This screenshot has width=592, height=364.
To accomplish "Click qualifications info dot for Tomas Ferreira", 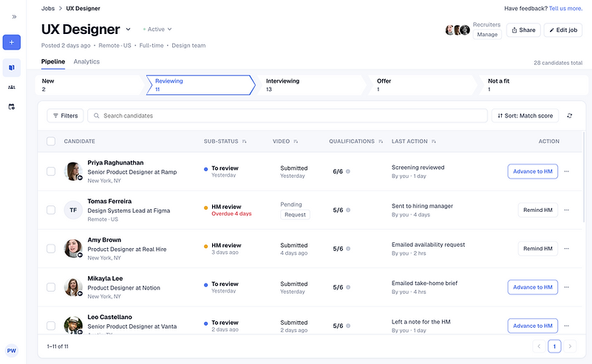I will click(348, 210).
